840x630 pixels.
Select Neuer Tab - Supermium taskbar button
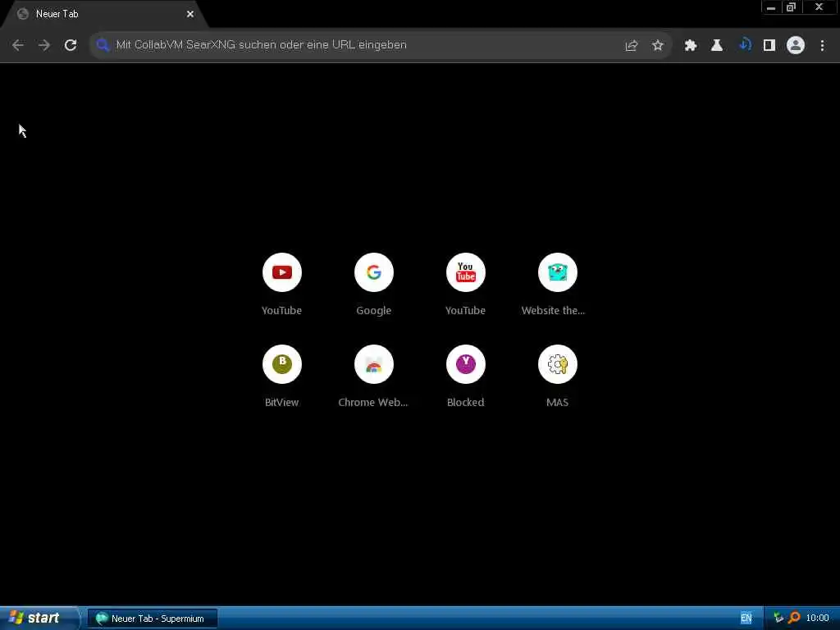(x=153, y=619)
